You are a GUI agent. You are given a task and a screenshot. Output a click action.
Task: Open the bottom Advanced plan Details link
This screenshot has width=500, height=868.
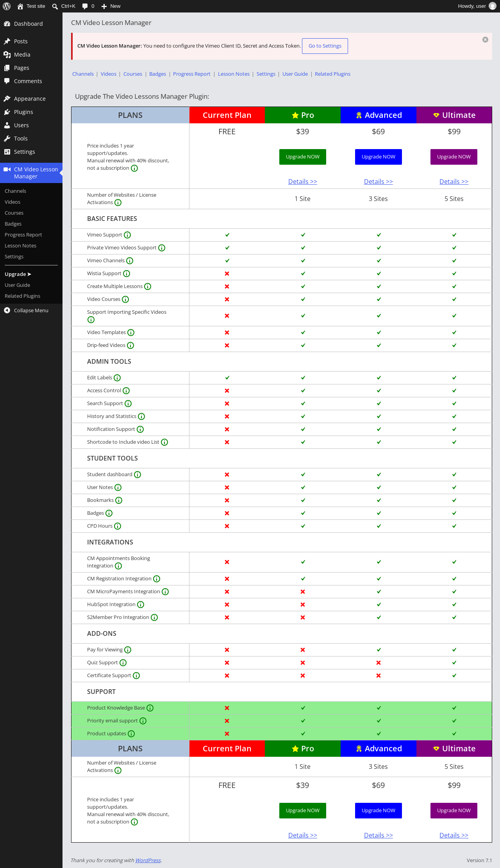point(379,835)
